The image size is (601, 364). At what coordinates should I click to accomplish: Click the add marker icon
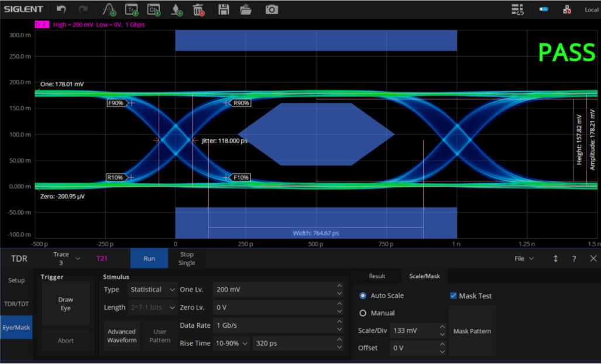[x=176, y=9]
